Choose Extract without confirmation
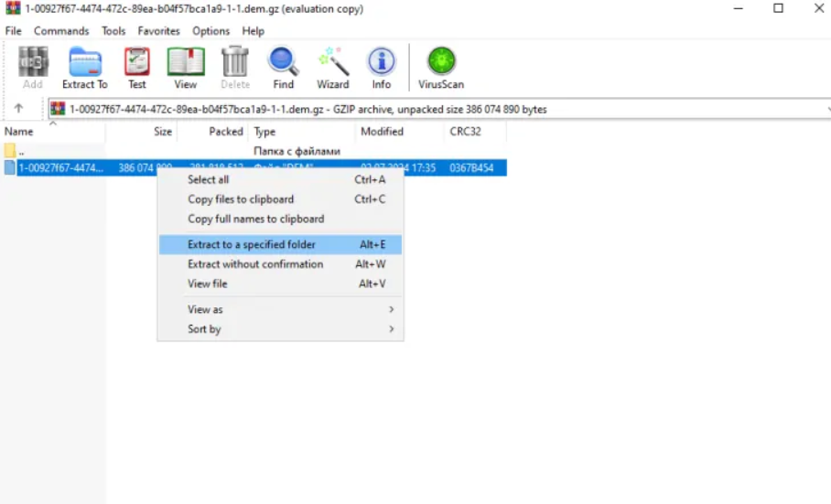This screenshot has width=831, height=504. [280, 264]
